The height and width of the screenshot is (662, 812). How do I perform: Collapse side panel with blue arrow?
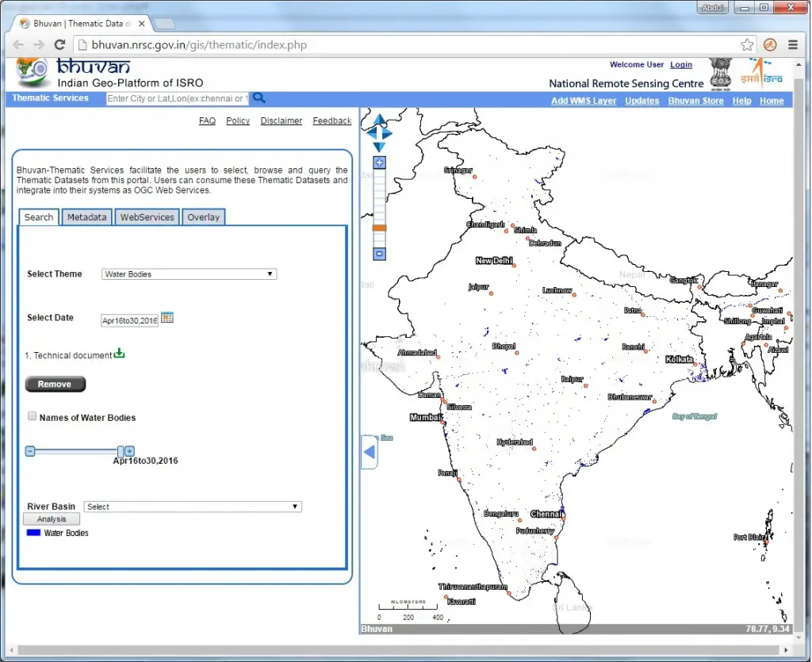(x=370, y=452)
